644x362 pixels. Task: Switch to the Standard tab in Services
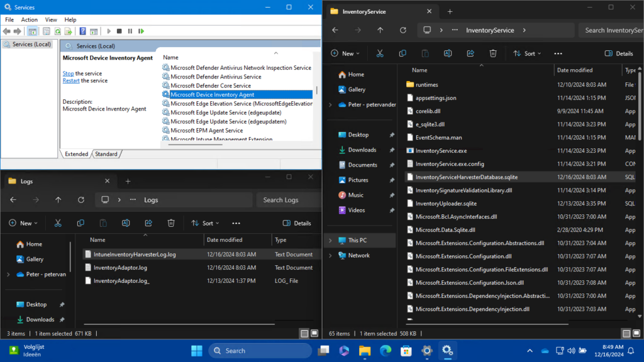point(106,154)
